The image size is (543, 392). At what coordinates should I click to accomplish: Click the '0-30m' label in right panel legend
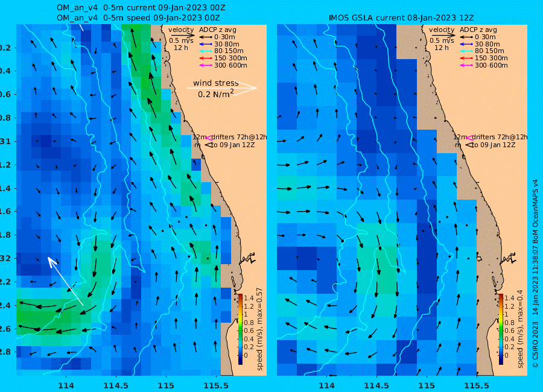[x=485, y=37]
